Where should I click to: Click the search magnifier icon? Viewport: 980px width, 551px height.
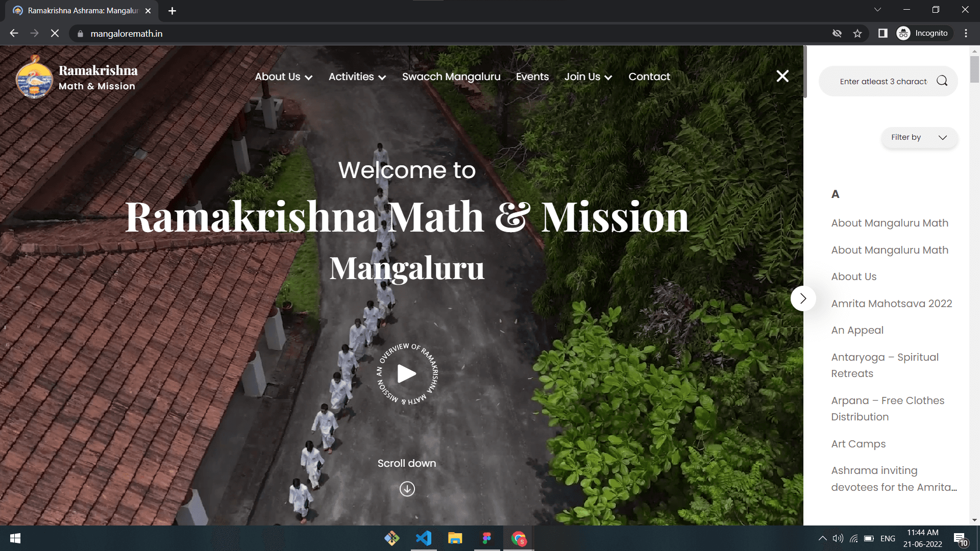942,81
